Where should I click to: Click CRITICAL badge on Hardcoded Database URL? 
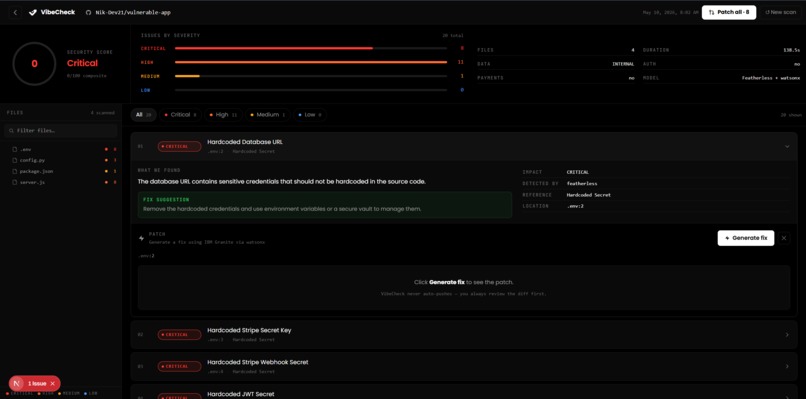click(179, 147)
